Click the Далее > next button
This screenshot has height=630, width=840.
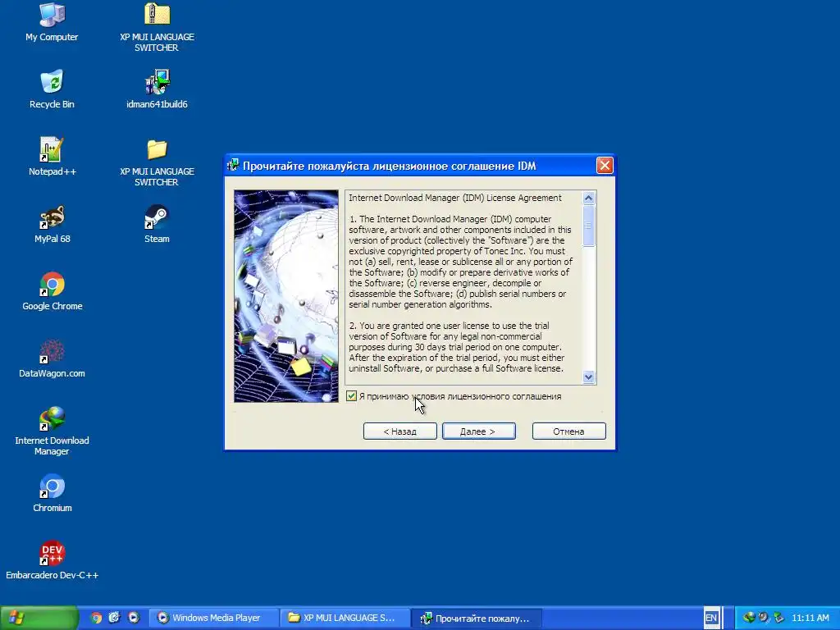coord(478,431)
